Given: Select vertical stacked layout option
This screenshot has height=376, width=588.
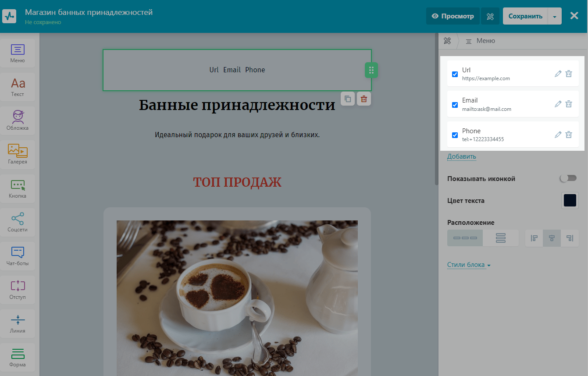Looking at the screenshot, I should click(x=500, y=238).
